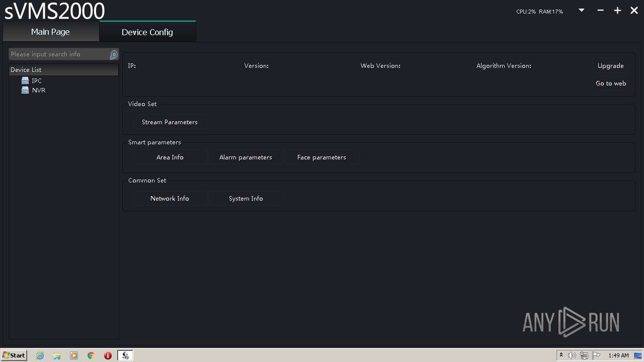Select the NVR tree row
This screenshot has height=362, width=644.
[63, 90]
